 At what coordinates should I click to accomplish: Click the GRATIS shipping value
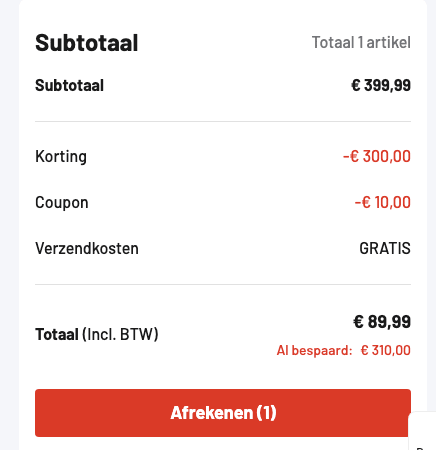coord(385,248)
